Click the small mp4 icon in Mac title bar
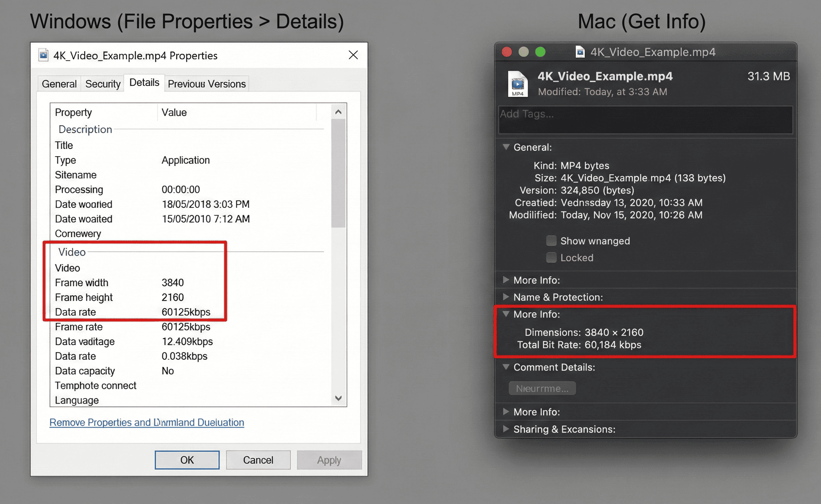Viewport: 821px width, 504px height. click(x=581, y=52)
